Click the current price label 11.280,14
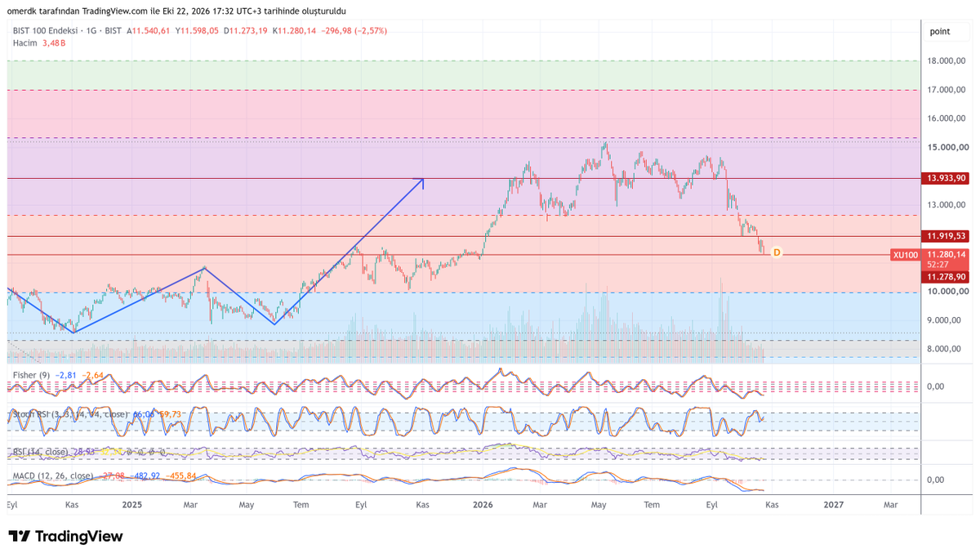 [947, 254]
